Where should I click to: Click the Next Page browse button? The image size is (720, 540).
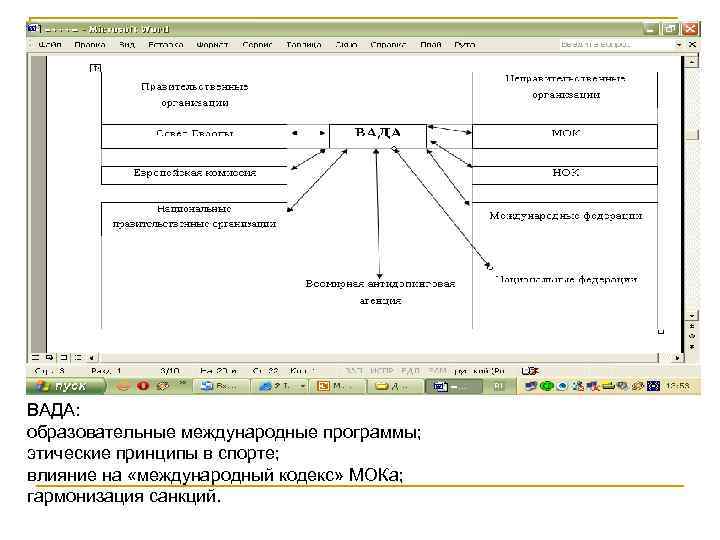pyautogui.click(x=692, y=347)
